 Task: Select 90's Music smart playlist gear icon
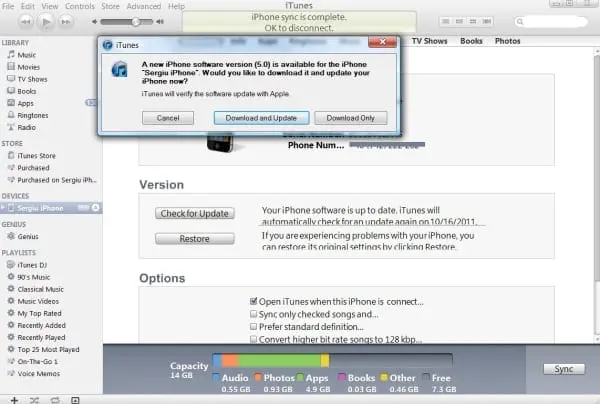click(11, 277)
